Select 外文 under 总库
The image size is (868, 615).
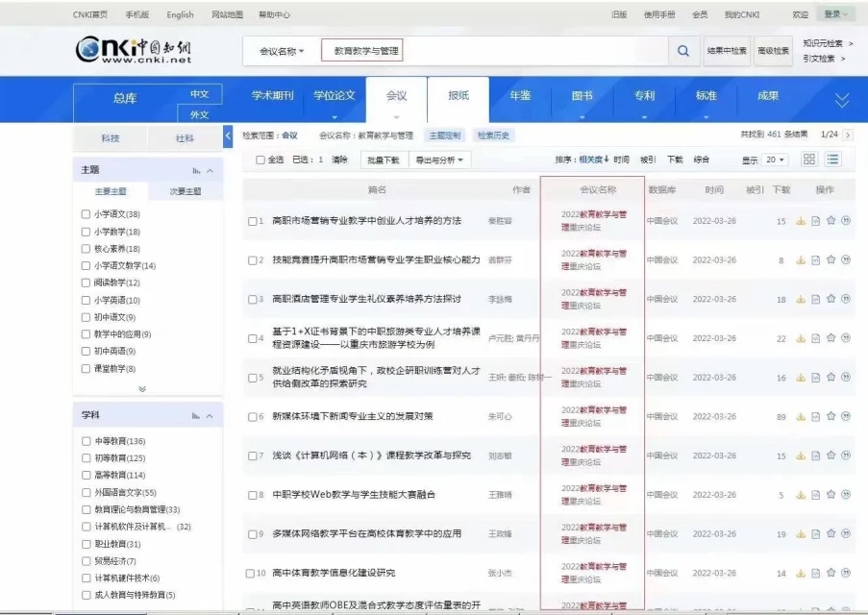[199, 114]
